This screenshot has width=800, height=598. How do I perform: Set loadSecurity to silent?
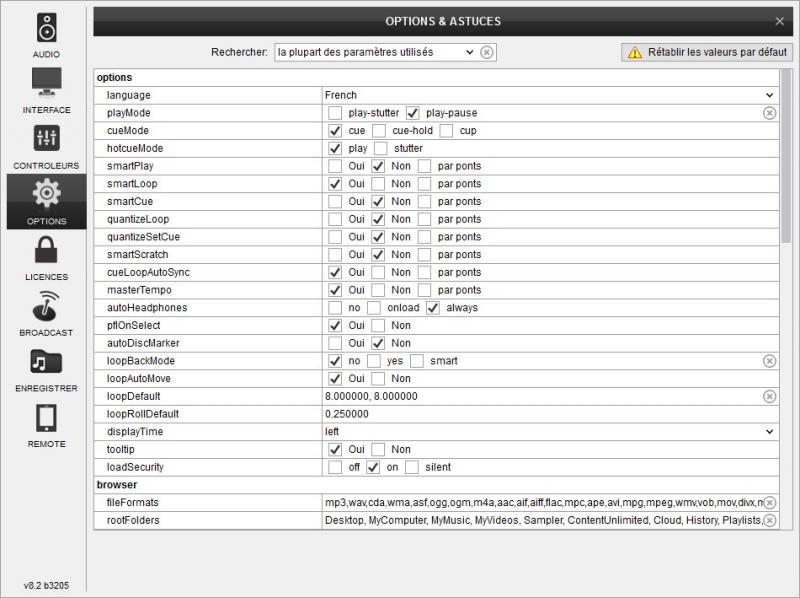point(412,467)
